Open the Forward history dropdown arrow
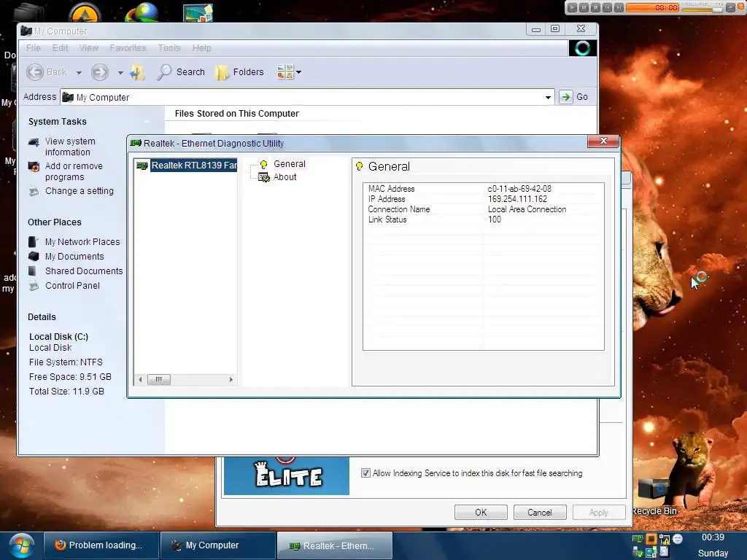 coord(120,73)
